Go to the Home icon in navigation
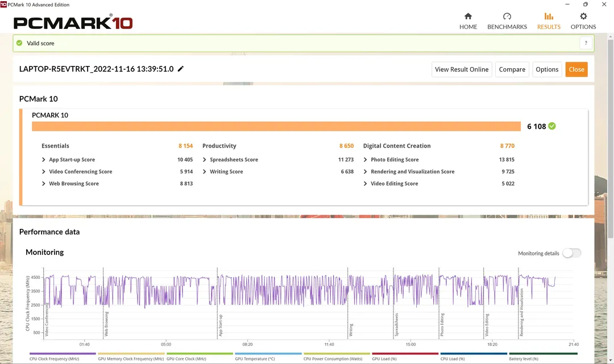The height and width of the screenshot is (364, 614). [468, 16]
